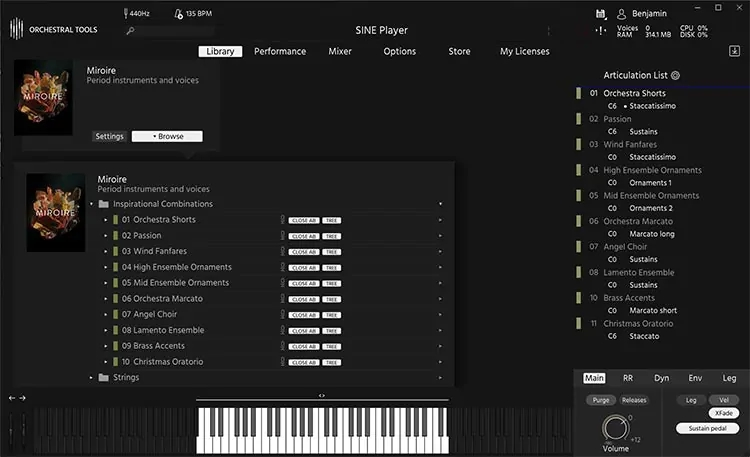Select the Library tab
The width and height of the screenshot is (750, 457).
click(221, 51)
